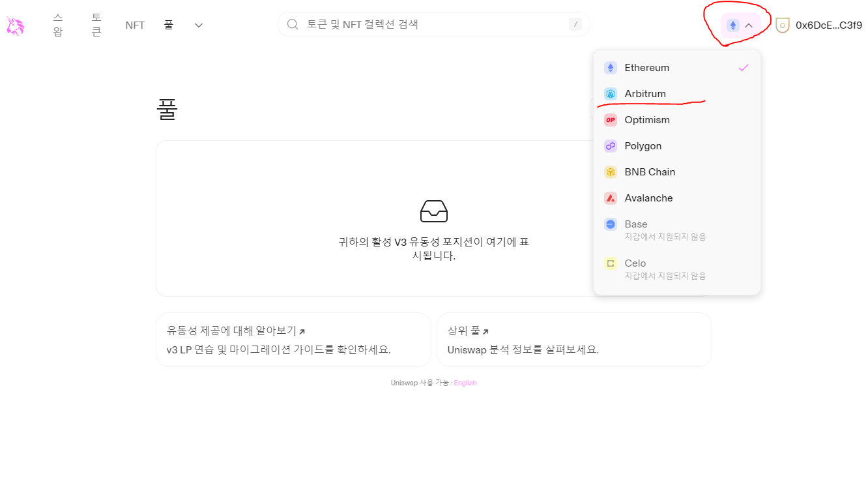Open the 토큰 (Tokens) page
The image size is (868, 489).
click(96, 25)
